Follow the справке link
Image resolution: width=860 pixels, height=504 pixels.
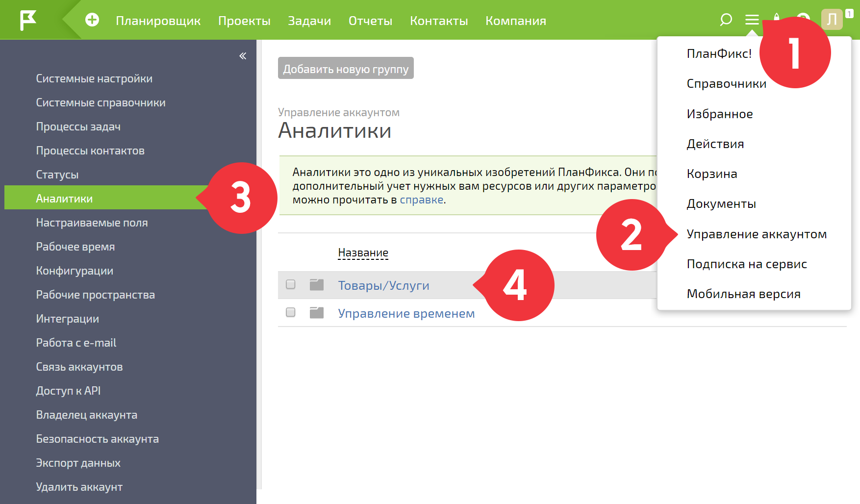point(422,200)
